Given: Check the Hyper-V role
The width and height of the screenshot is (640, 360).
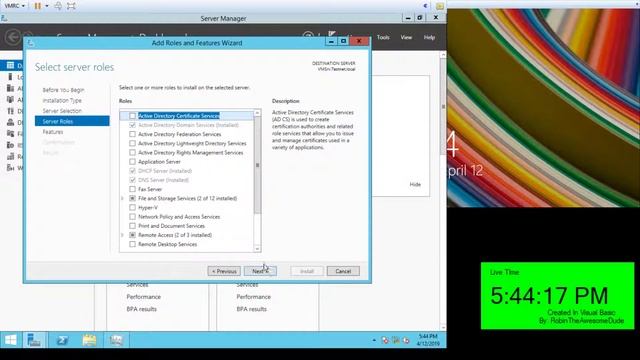Looking at the screenshot, I should tap(132, 207).
